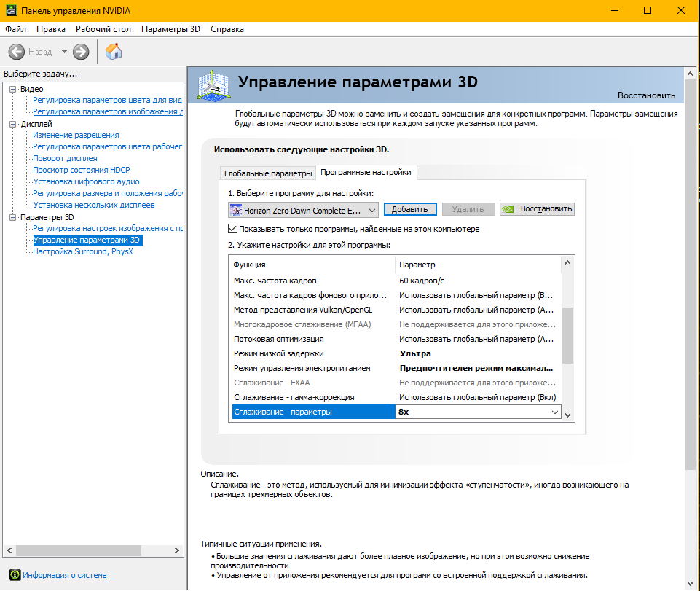This screenshot has height=591, width=700.
Task: Select Режим управления электропитанием row
Action: click(x=396, y=368)
